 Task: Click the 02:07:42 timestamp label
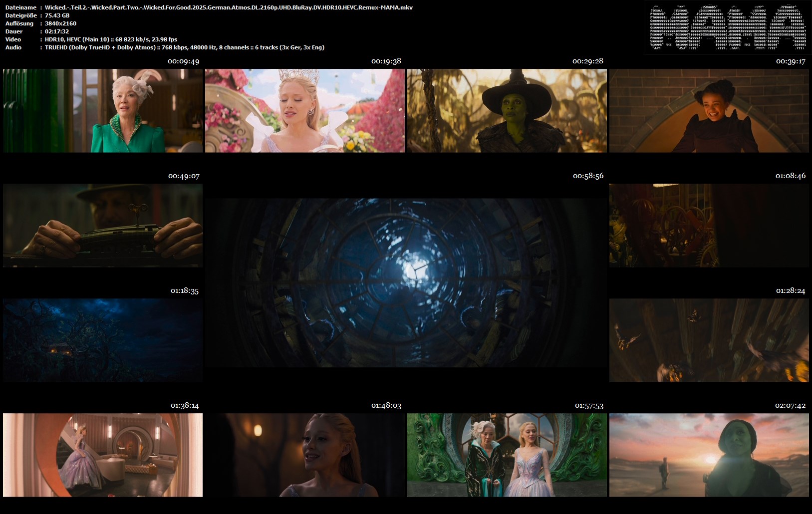coord(791,406)
